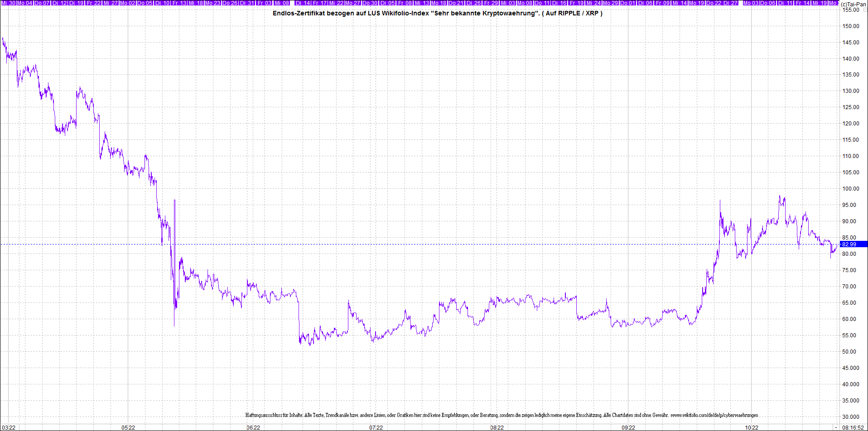Click the Mo 04 date label
Screen dimensions: 868x431
click(x=25, y=3)
